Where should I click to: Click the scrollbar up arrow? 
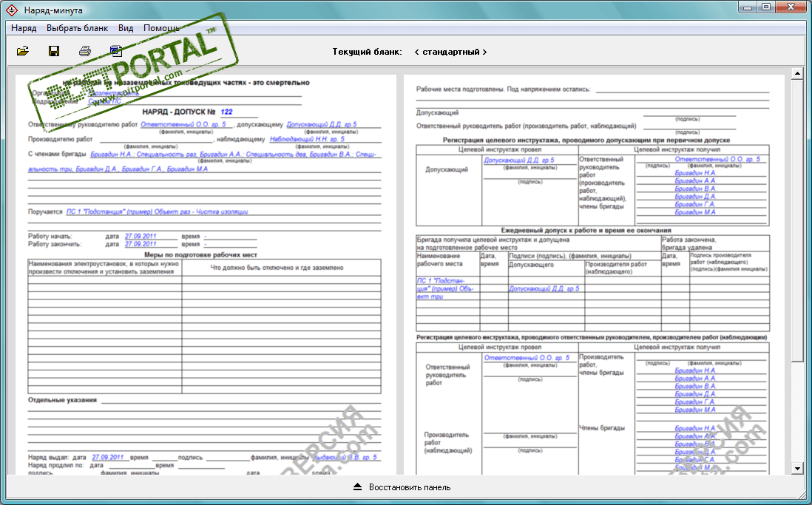[x=797, y=73]
